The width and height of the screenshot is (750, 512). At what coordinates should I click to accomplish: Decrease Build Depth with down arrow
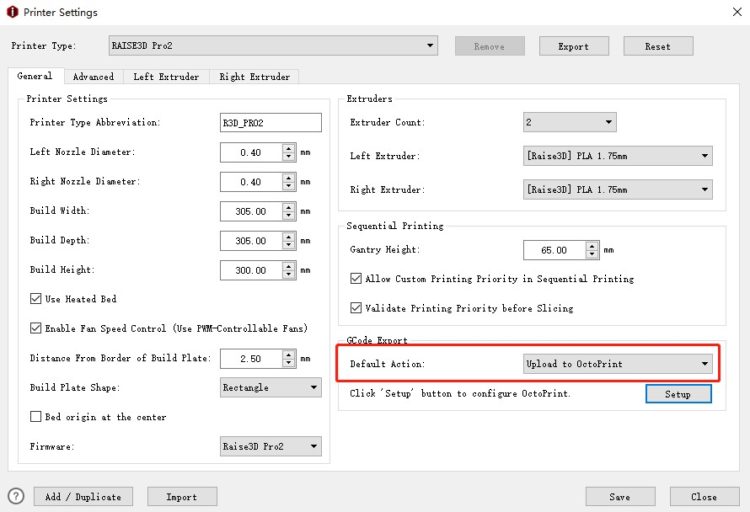click(289, 245)
